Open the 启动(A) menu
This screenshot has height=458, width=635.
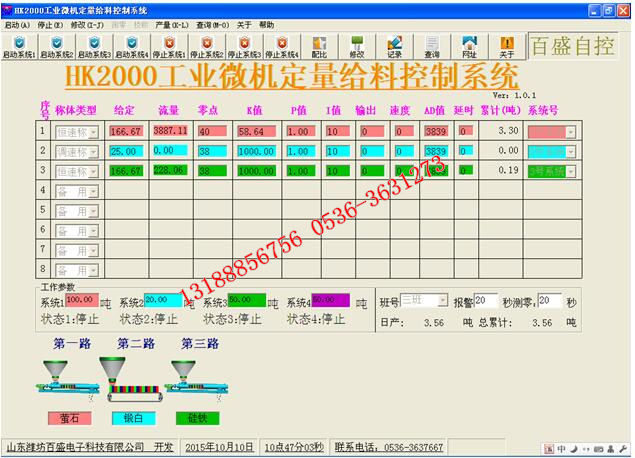coord(17,25)
